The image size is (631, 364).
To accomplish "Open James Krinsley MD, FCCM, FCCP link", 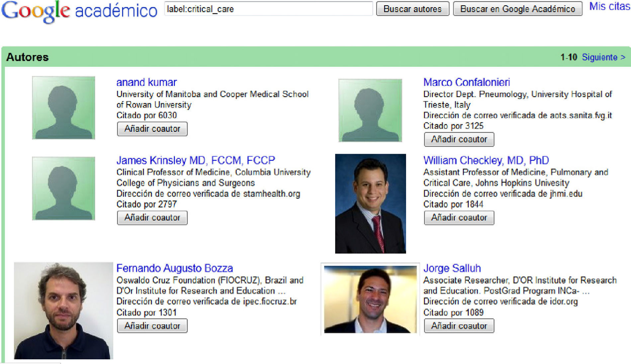I will [196, 161].
